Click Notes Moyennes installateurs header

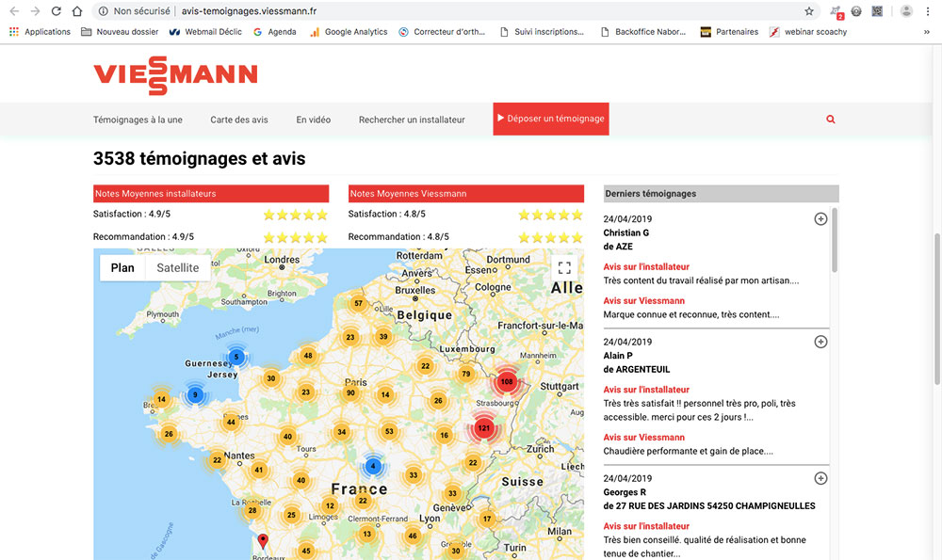point(211,193)
